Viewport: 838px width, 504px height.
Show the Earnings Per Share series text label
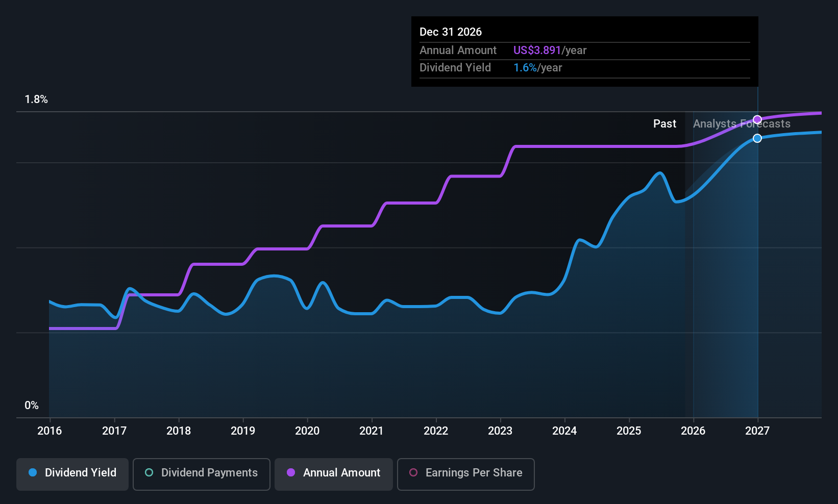[474, 472]
